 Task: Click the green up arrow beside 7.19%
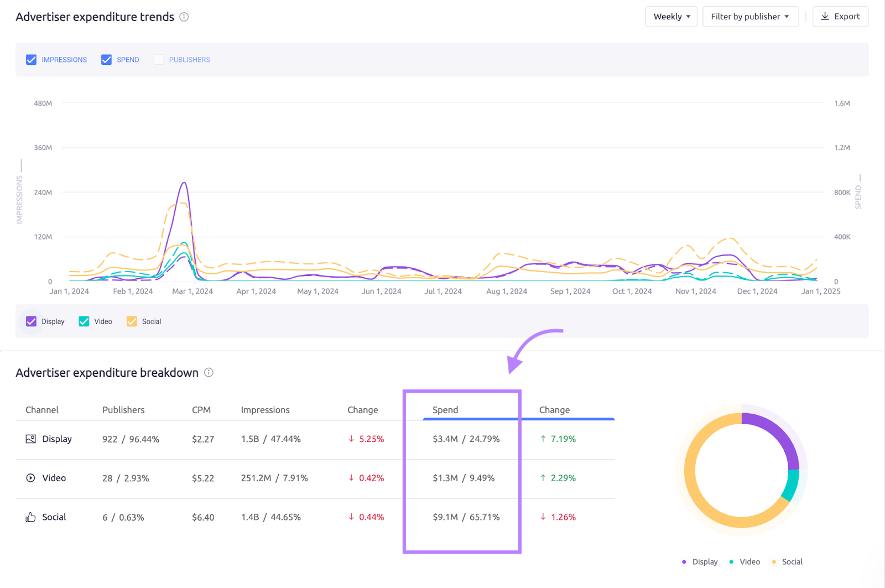coord(543,439)
